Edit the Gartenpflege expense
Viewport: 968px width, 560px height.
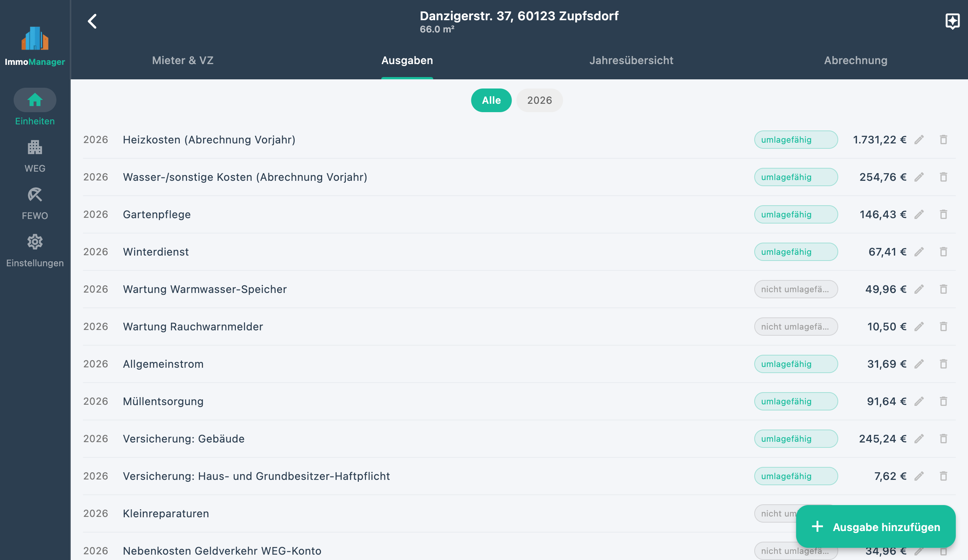click(x=919, y=214)
